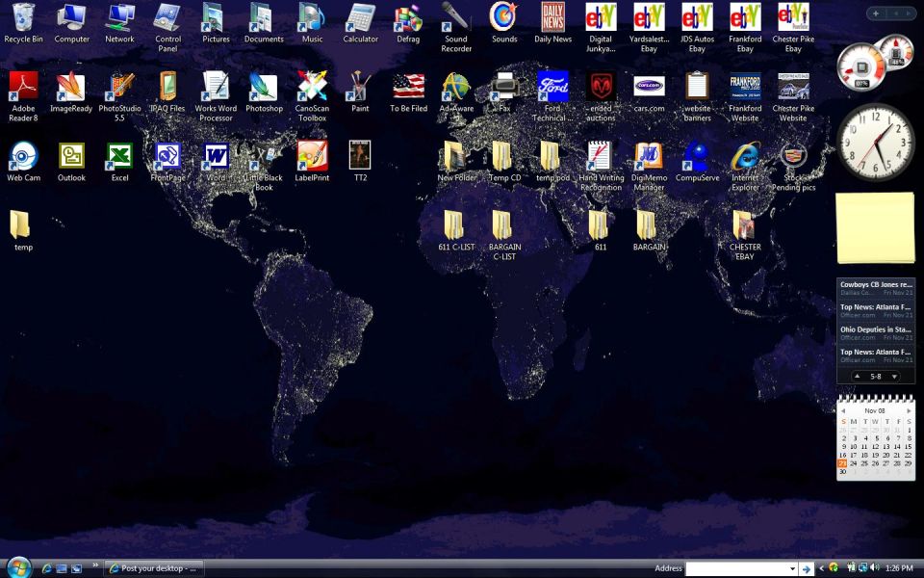924x578 pixels.
Task: Click the Defrag shortcut icon
Action: 408,17
